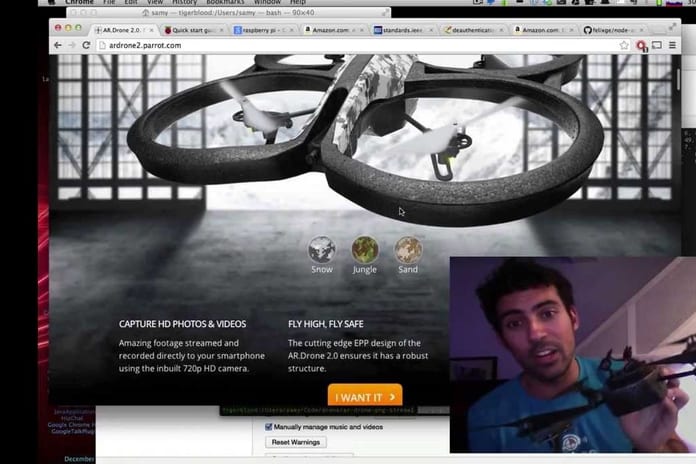Click the screen-shaped extension icon in the toolbar

click(x=657, y=45)
